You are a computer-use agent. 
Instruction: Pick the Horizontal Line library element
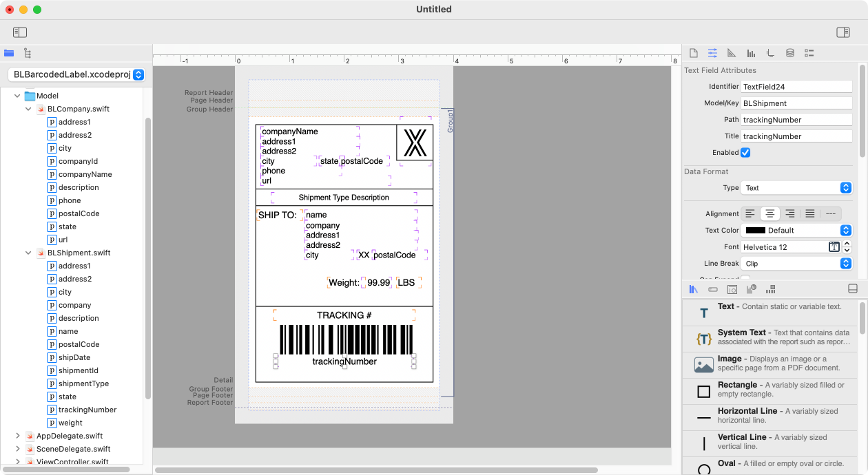point(770,417)
